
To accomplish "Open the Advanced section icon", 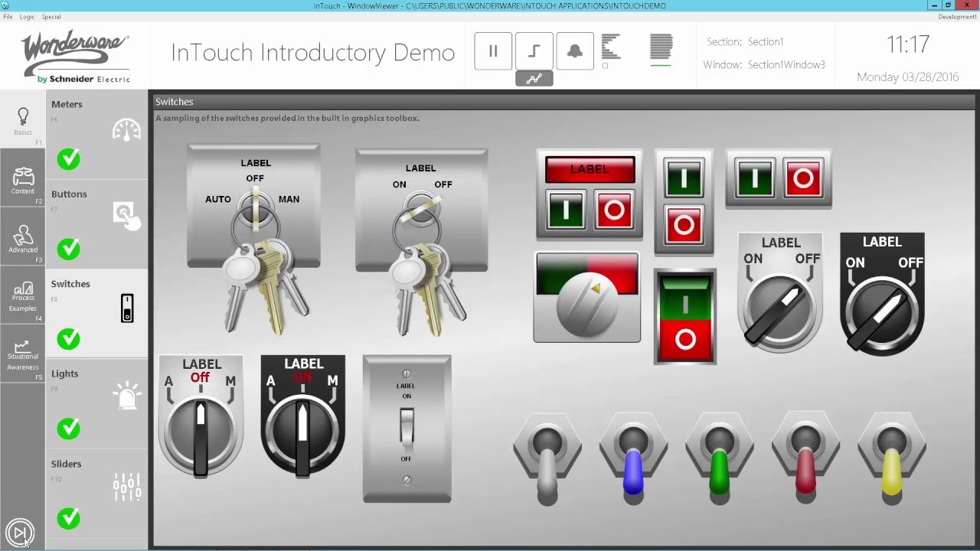I will tap(23, 236).
